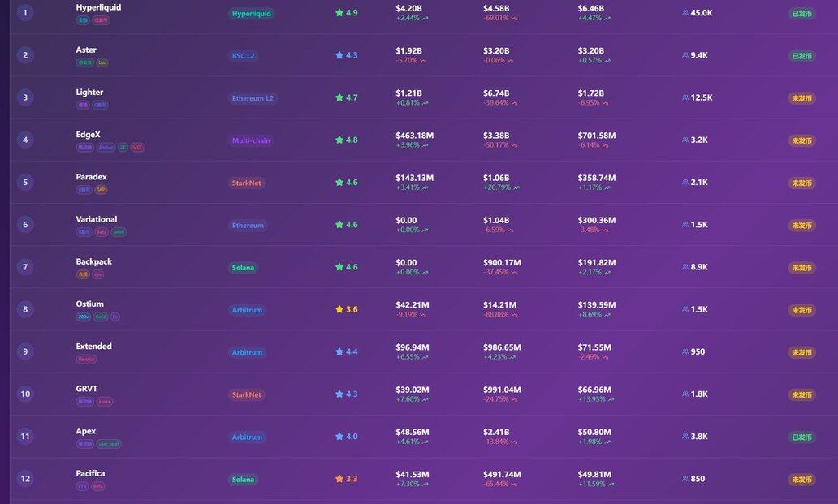
Task: Click the rank 4 circle badge
Action: pyautogui.click(x=25, y=140)
